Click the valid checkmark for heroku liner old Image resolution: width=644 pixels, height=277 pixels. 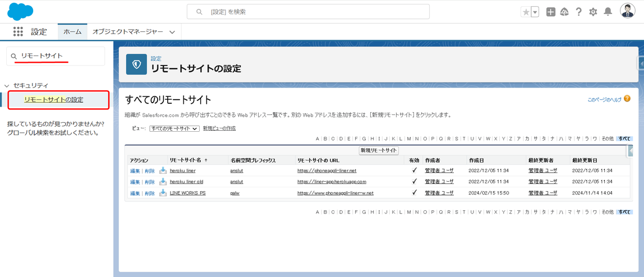click(x=415, y=181)
